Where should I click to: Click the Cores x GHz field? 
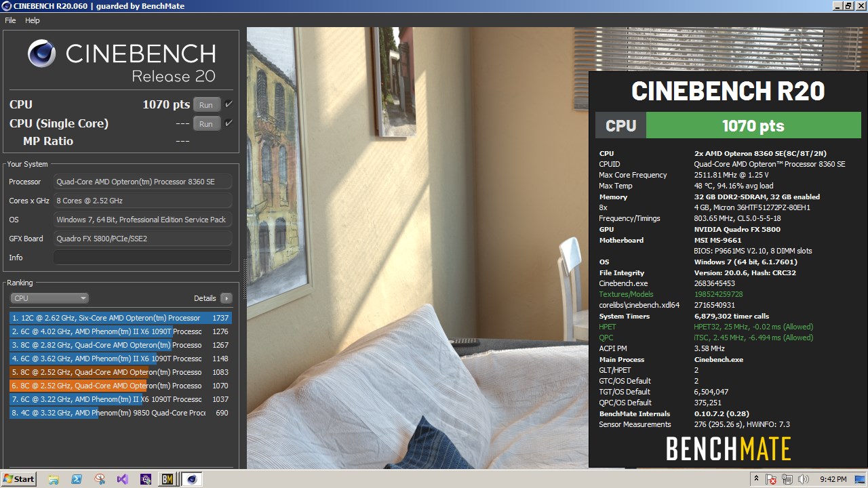click(x=142, y=201)
